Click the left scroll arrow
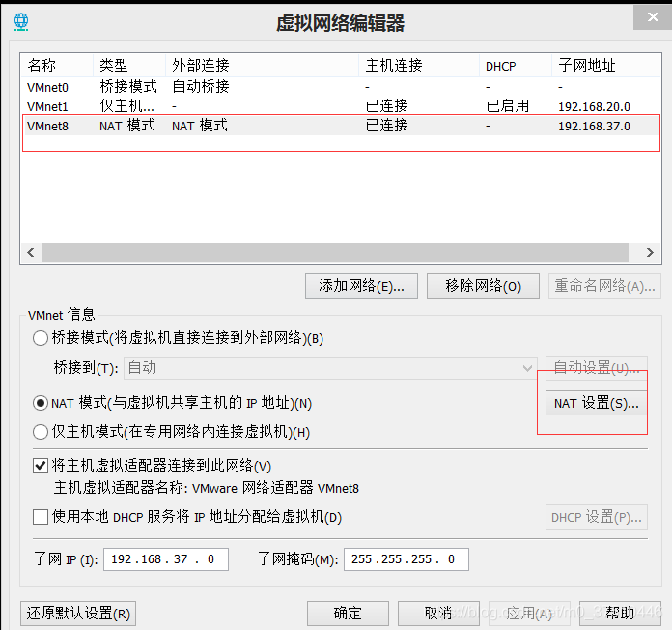Viewport: 672px width, 630px height. coord(31,252)
